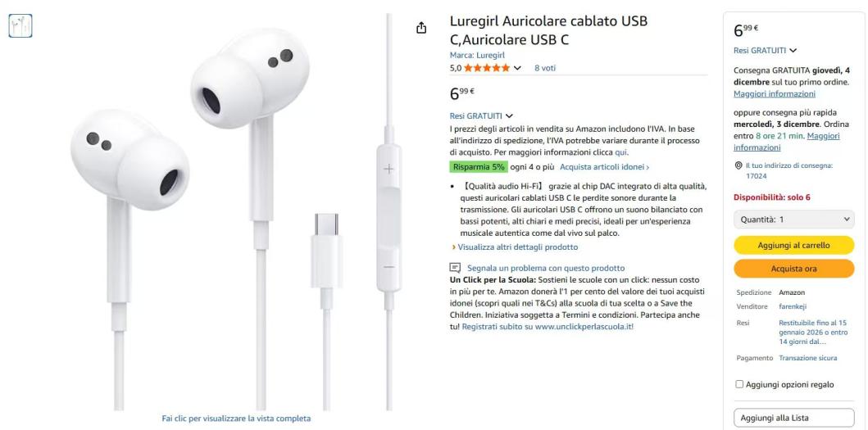Viewport: 868px width, 430px height.
Task: Open the Quantità dropdown
Action: tap(793, 220)
